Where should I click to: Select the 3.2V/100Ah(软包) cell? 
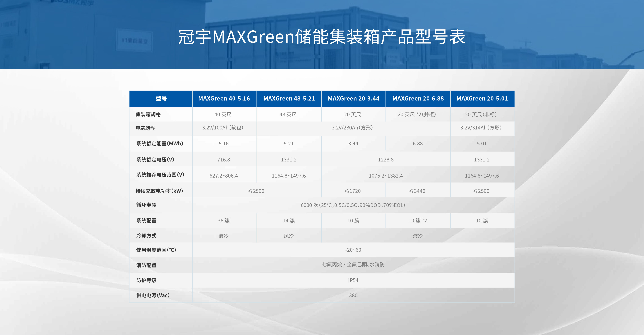(223, 128)
